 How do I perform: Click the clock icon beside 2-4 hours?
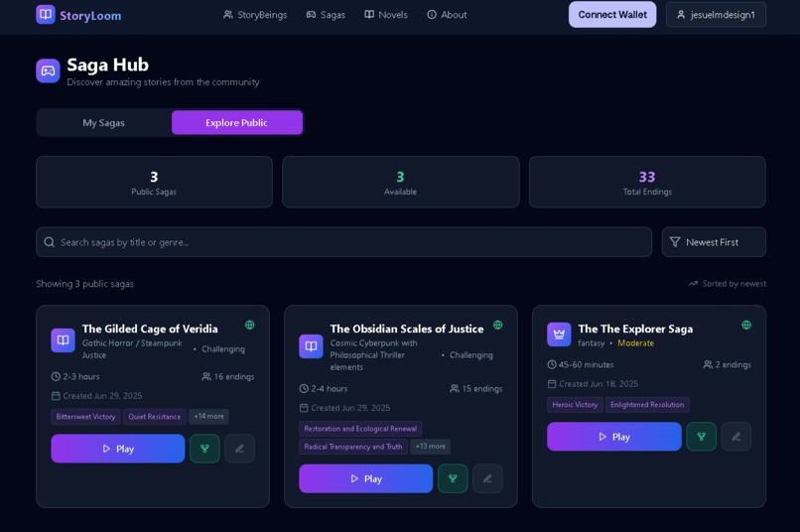pos(304,389)
